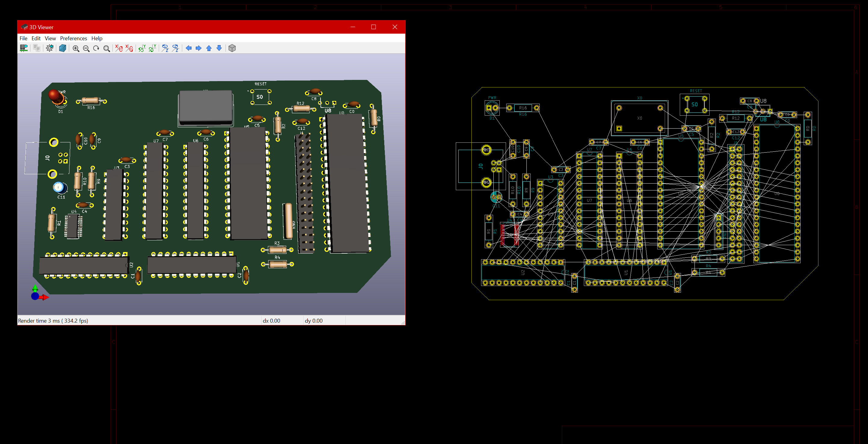Rotate Z clockwise with first Z icon
The width and height of the screenshot is (868, 444).
click(165, 48)
